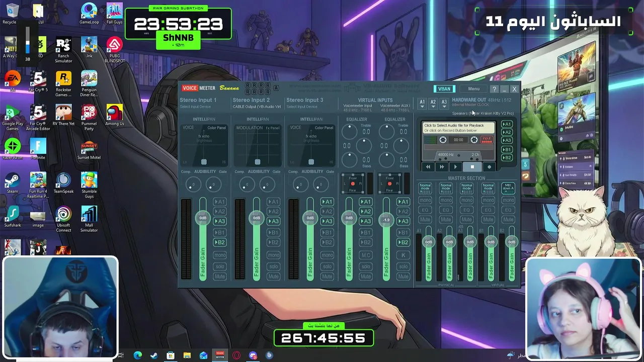Toggle mono on Stereo Input 3
This screenshot has width=644, height=362.
(327, 255)
